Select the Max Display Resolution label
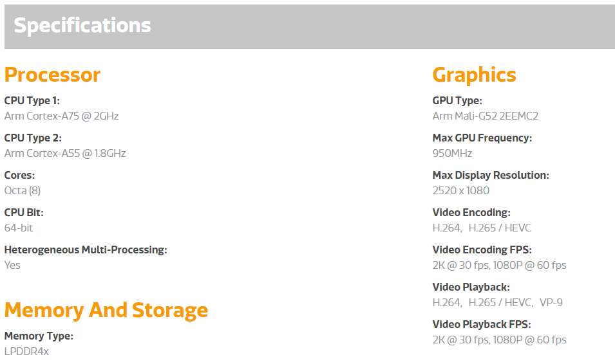Image resolution: width=615 pixels, height=364 pixels. (490, 175)
